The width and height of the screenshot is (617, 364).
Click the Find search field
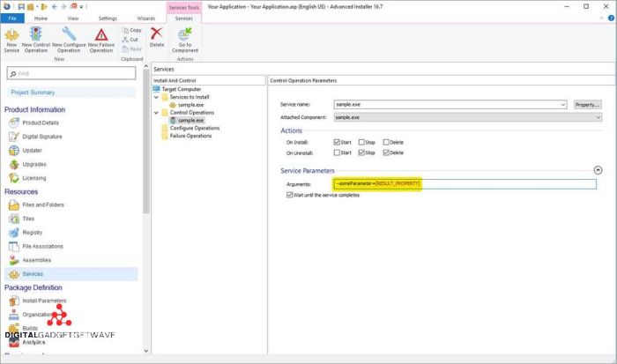(71, 73)
